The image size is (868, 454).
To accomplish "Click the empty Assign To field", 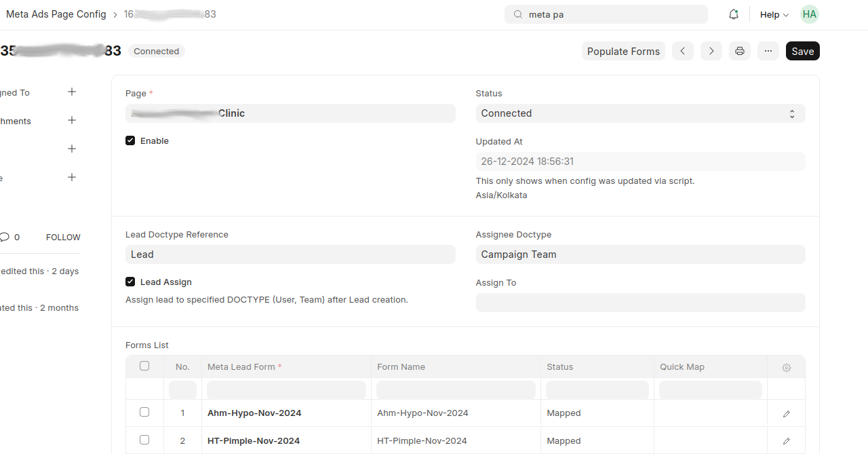I will coord(640,303).
